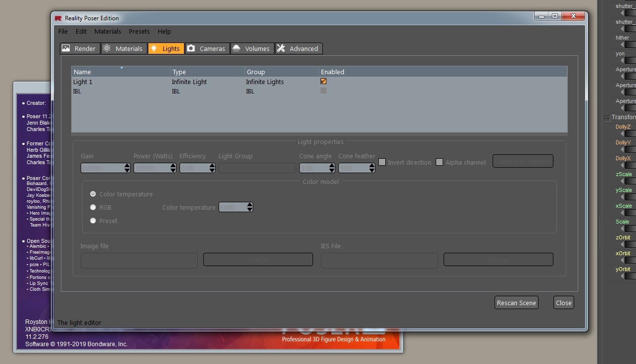Close the Reality Poser Edition window
Screen dimensions: 636x364
573,16
